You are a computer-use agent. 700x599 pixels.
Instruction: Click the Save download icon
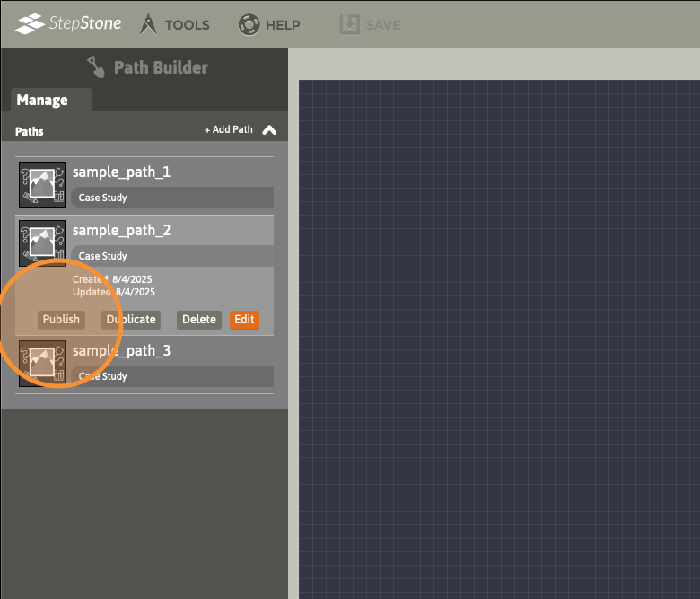(350, 24)
